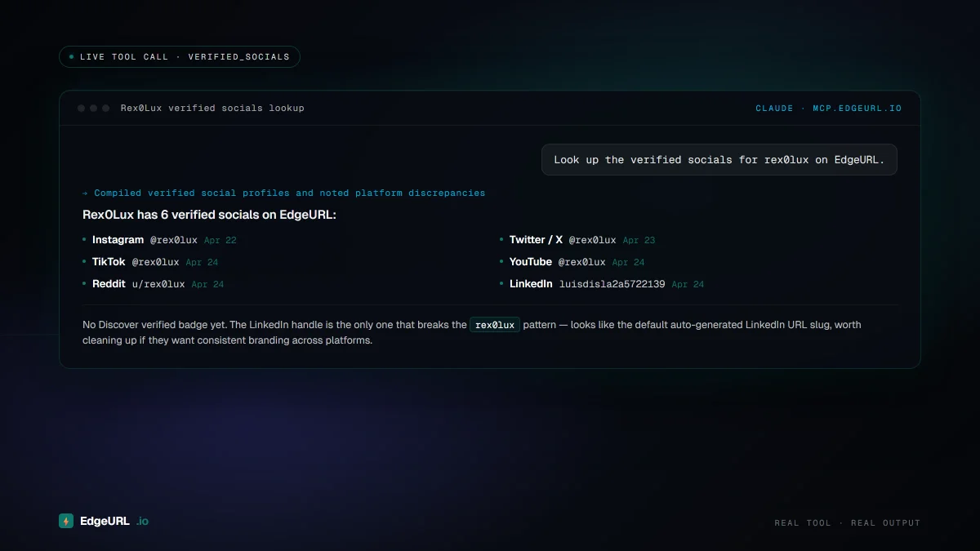
Task: Select the user prompt message bubble
Action: [x=719, y=160]
